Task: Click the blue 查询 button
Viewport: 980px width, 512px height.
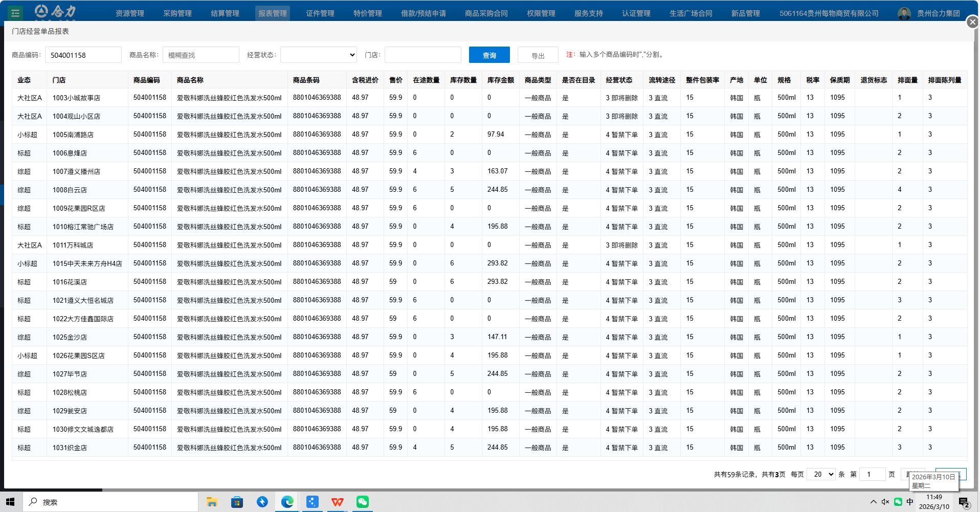Action: pos(489,55)
